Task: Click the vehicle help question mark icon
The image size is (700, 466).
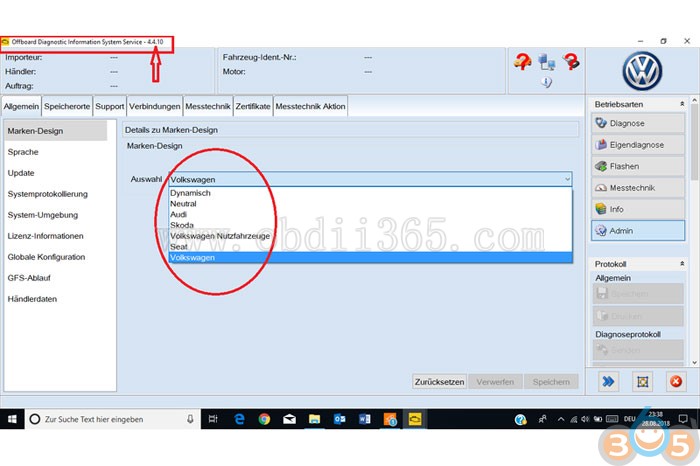Action: point(522,61)
